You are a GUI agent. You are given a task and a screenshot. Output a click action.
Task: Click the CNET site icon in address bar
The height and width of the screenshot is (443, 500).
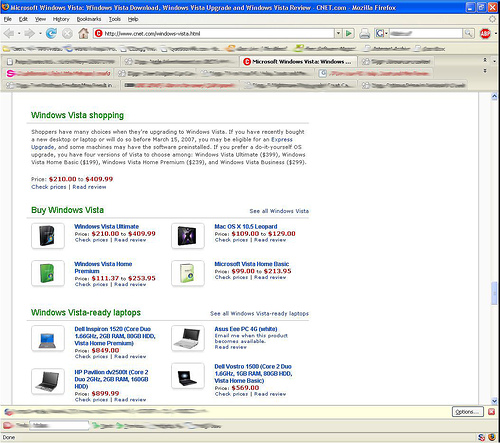pos(98,33)
